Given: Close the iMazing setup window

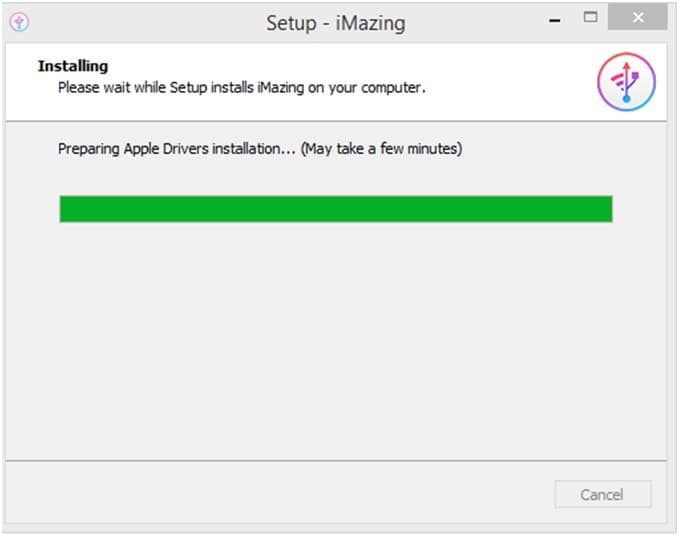Looking at the screenshot, I should [637, 17].
